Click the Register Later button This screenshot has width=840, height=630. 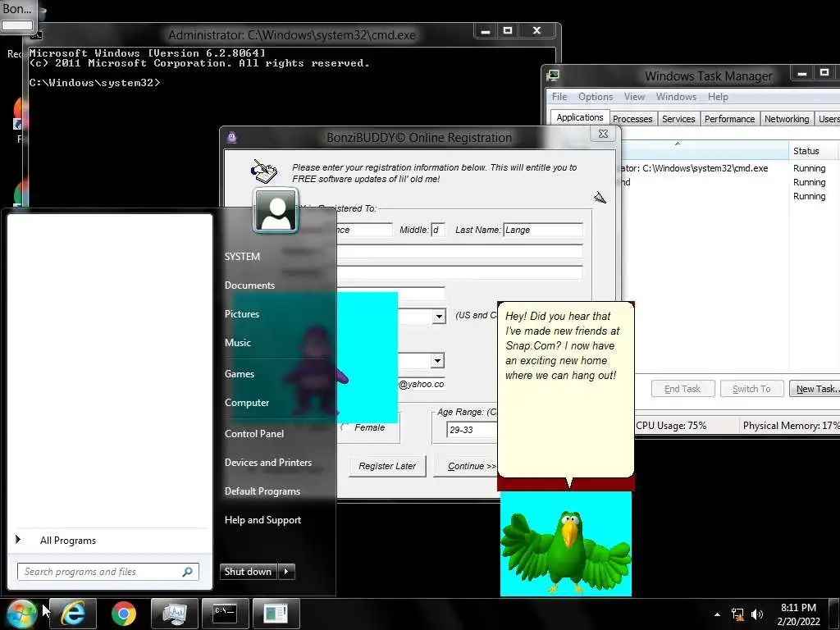(387, 466)
